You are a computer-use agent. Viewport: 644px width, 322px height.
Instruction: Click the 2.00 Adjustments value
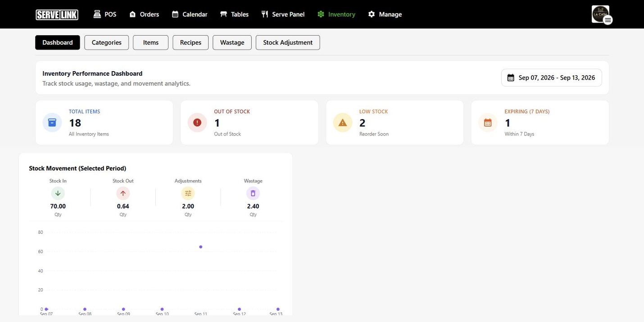tap(188, 206)
